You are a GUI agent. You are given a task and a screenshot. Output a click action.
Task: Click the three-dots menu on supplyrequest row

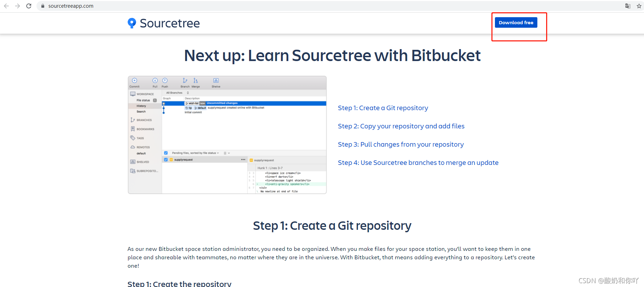point(243,160)
